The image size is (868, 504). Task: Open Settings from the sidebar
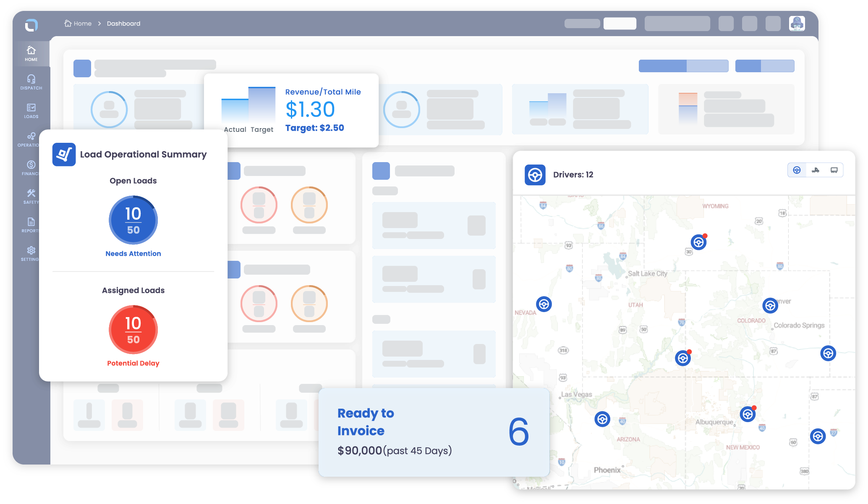pos(31,253)
